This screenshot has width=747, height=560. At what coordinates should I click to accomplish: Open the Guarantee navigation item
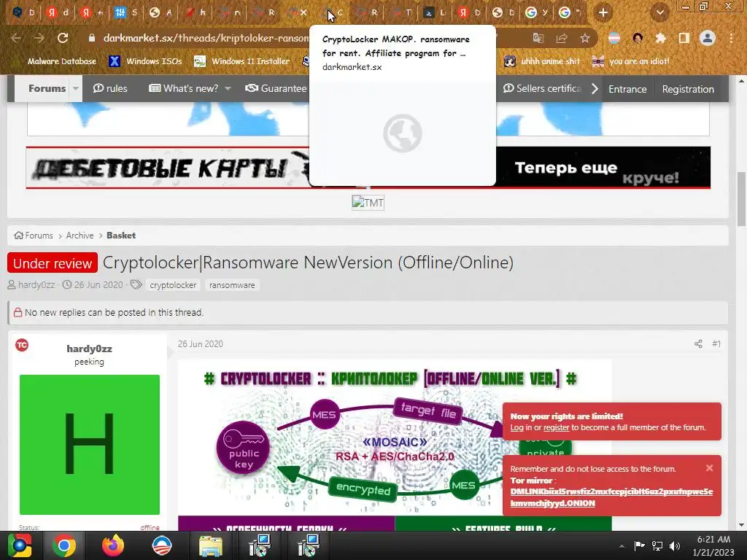(x=276, y=88)
